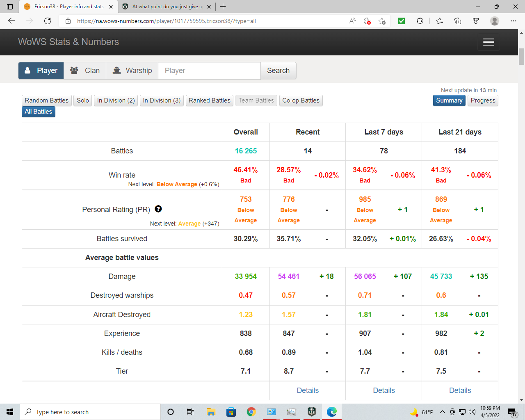Switch to Progress view
The height and width of the screenshot is (420, 525).
483,100
